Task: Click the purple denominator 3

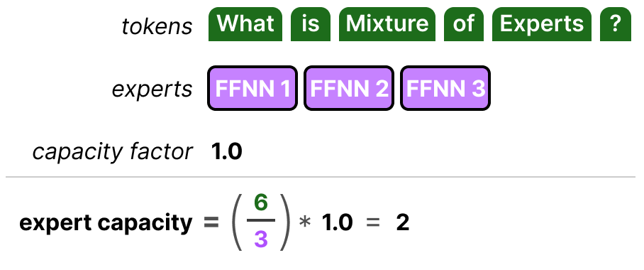Action: point(261,239)
